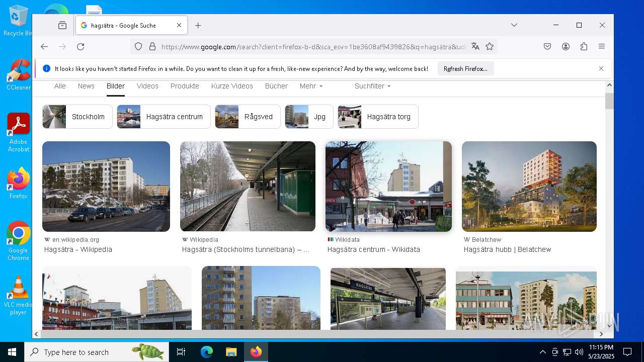This screenshot has width=644, height=362.
Task: Open Task View in the taskbar
Action: click(181, 352)
